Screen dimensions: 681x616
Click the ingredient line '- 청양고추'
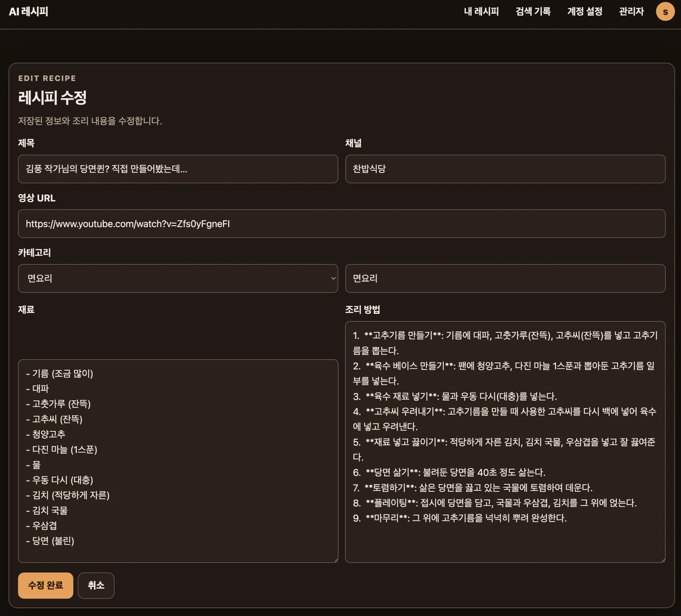(x=46, y=434)
